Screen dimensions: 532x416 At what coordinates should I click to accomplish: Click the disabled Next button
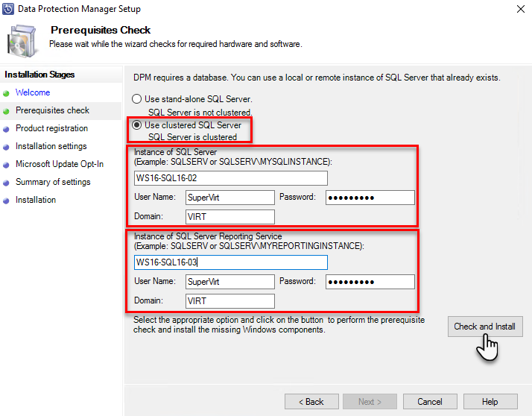pos(370,401)
